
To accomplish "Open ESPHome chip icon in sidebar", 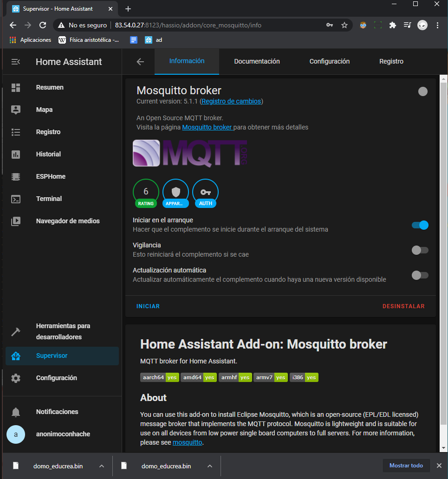I will tap(16, 176).
